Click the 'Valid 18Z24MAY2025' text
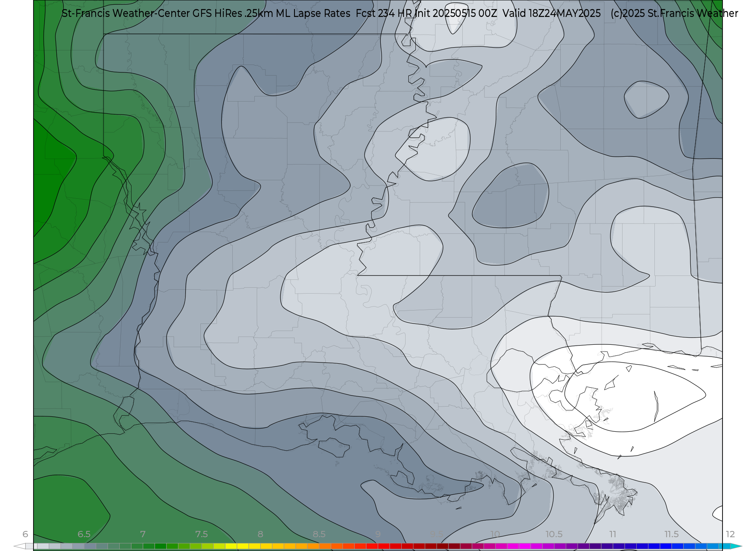The image size is (756, 551). (x=552, y=13)
